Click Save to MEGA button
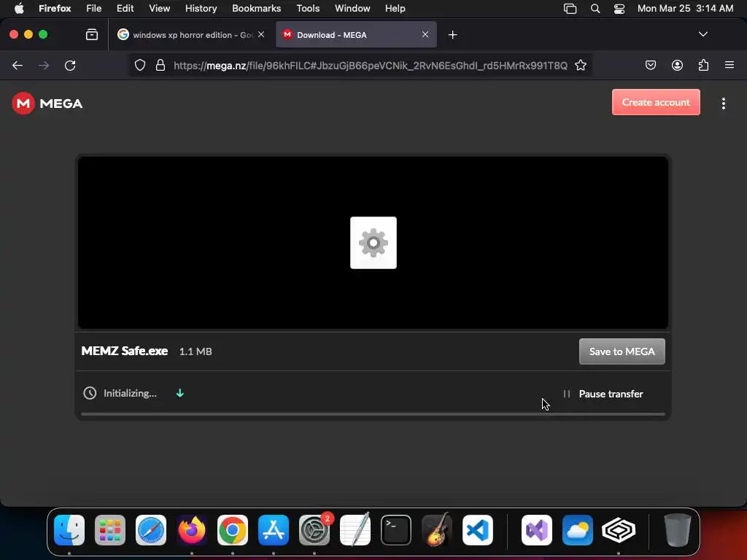The height and width of the screenshot is (560, 747). click(x=622, y=351)
